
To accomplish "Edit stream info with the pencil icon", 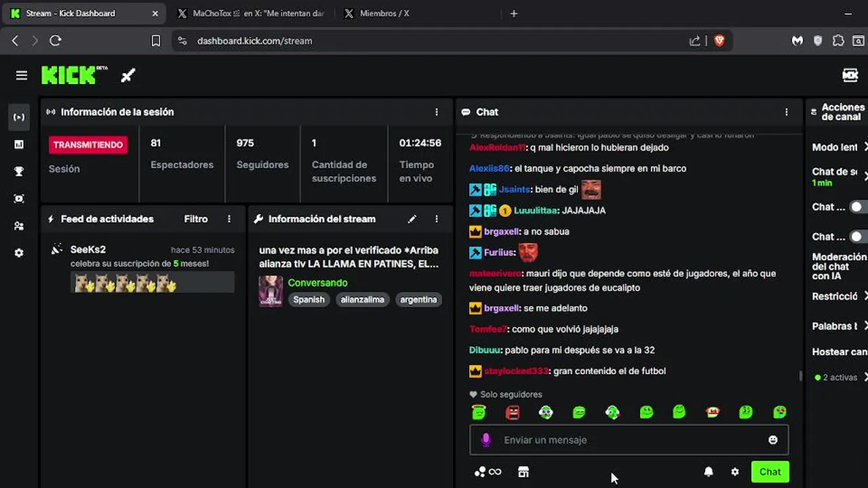I will (412, 219).
